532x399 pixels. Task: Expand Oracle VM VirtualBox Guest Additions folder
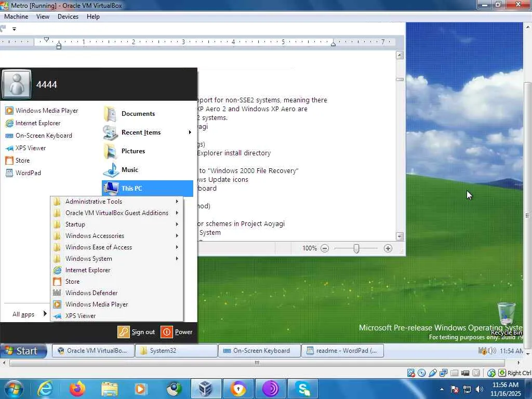pos(117,213)
